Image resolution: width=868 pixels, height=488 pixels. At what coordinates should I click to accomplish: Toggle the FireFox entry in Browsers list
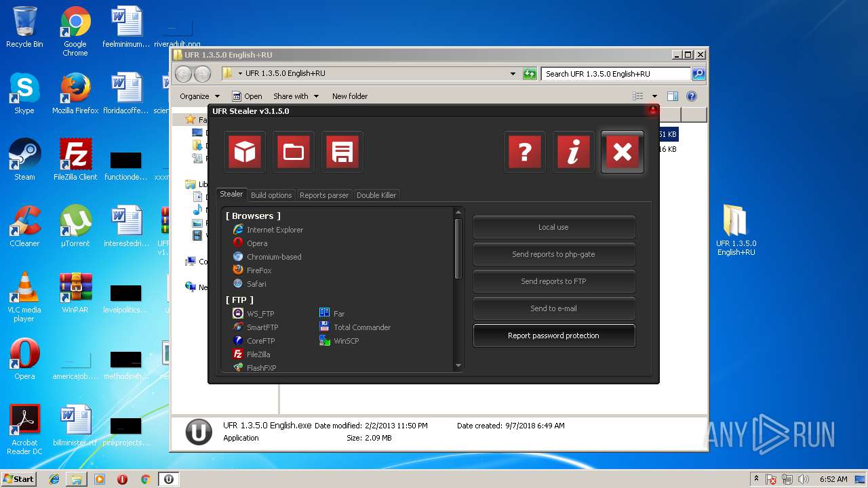[x=252, y=270]
